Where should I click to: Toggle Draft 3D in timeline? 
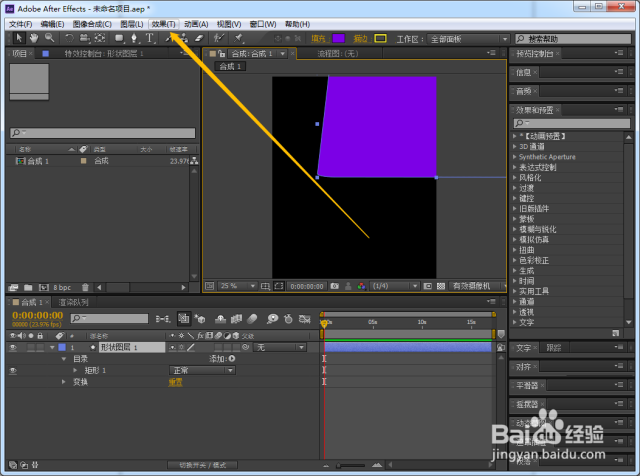(x=200, y=319)
